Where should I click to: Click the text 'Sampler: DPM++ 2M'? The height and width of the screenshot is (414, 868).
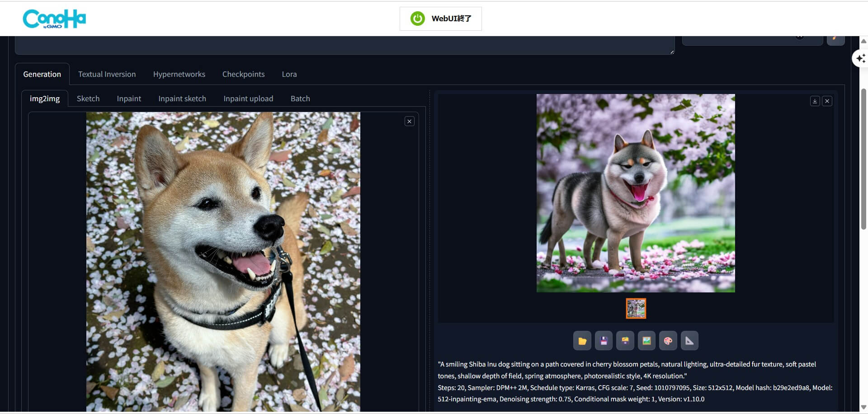pos(497,388)
